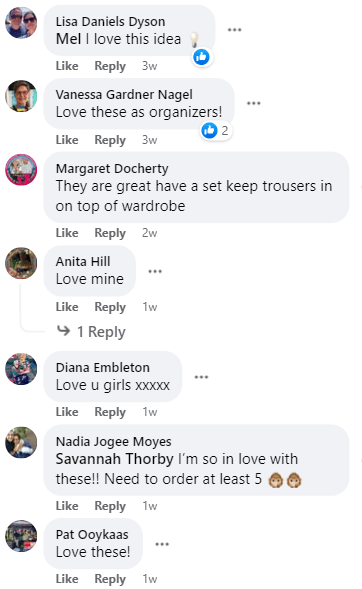
Task: View the like reaction on Lisa's comment
Action: [202, 57]
